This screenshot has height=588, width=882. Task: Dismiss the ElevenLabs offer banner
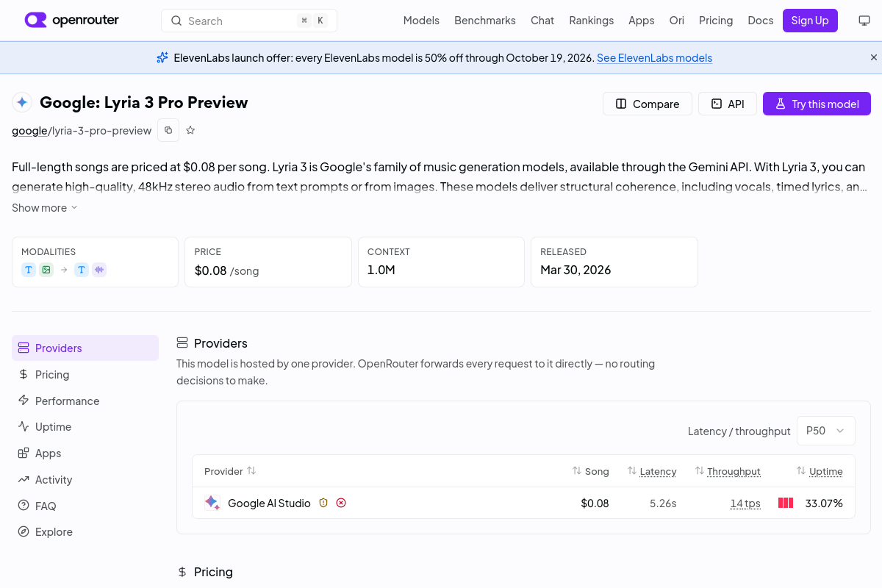(874, 57)
